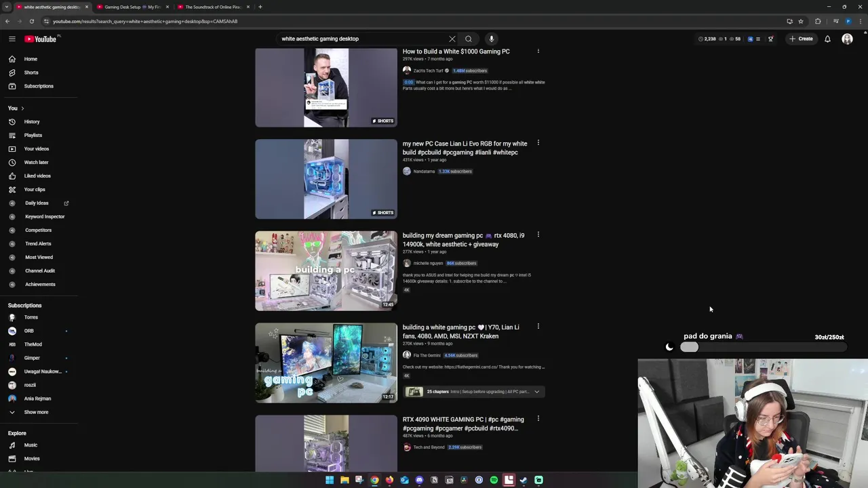Open michelle nguyen channel link
This screenshot has width=868, height=488.
click(x=428, y=263)
